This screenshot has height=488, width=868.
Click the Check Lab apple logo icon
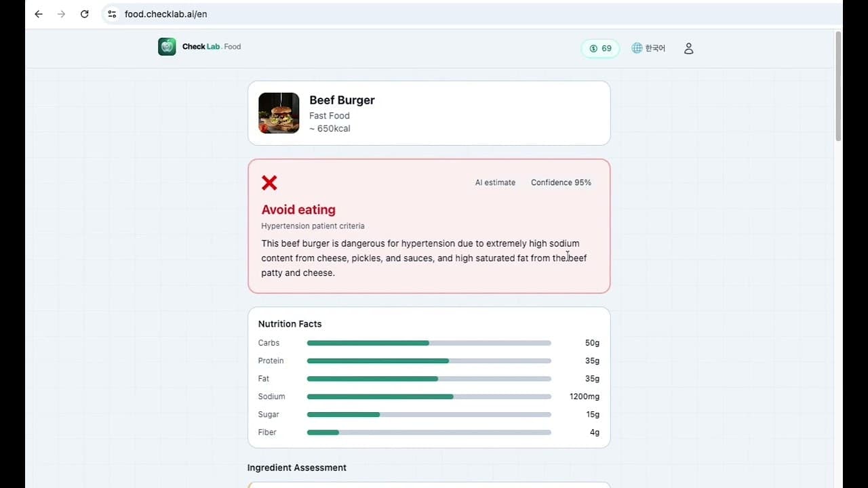point(167,47)
